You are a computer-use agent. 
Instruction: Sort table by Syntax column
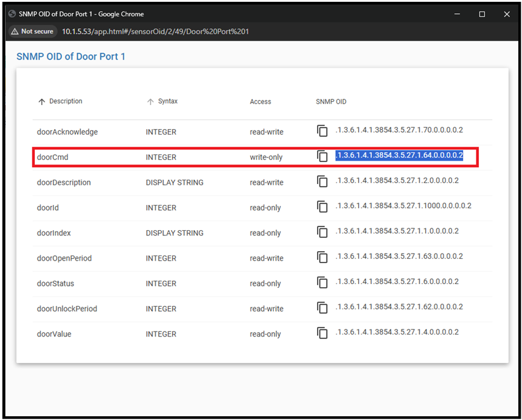pos(168,101)
